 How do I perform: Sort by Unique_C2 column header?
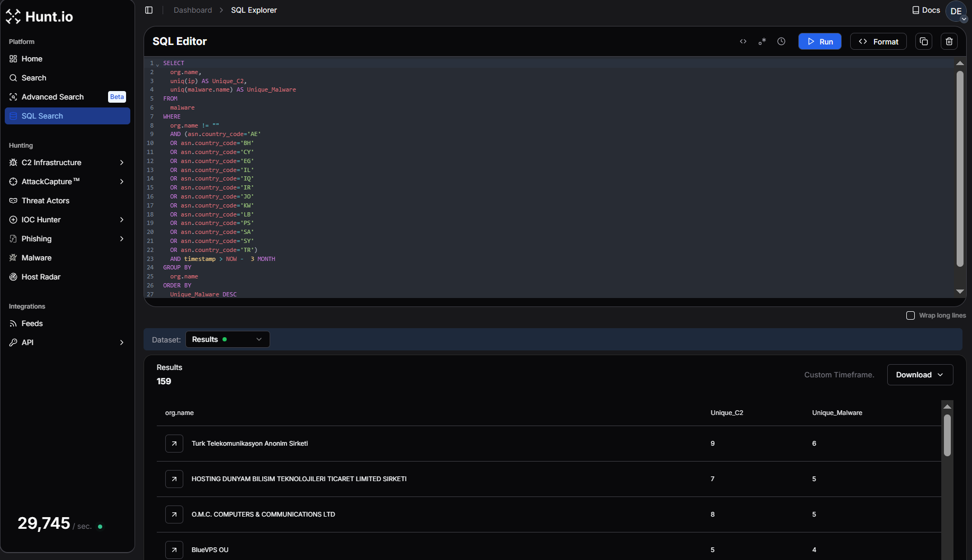[x=727, y=413]
